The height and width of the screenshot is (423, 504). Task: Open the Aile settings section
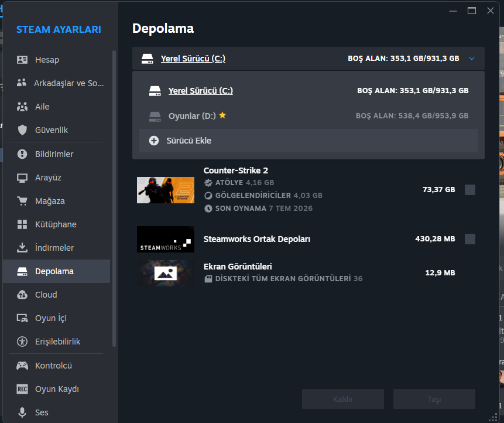pyautogui.click(x=56, y=107)
